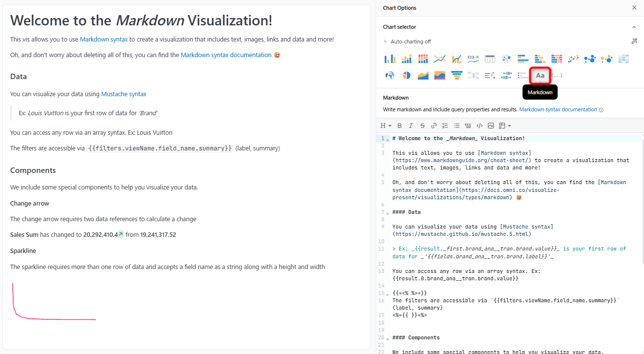Image resolution: width=644 pixels, height=354 pixels.
Task: Select the line chart icon
Action: pyautogui.click(x=440, y=59)
